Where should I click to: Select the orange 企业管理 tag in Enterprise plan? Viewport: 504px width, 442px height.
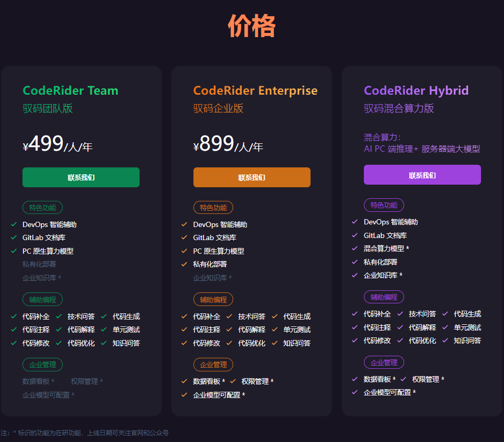tap(213, 365)
